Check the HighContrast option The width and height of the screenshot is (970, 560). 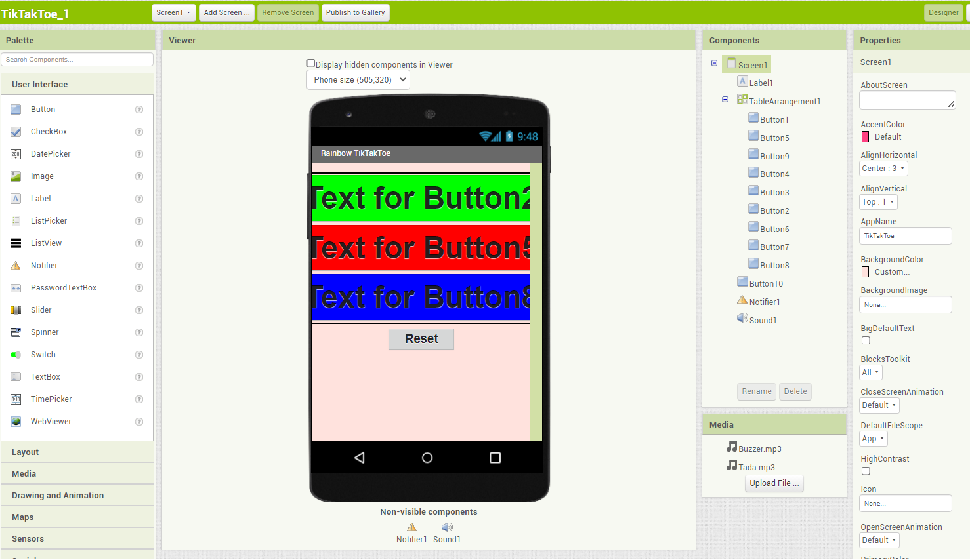(866, 471)
